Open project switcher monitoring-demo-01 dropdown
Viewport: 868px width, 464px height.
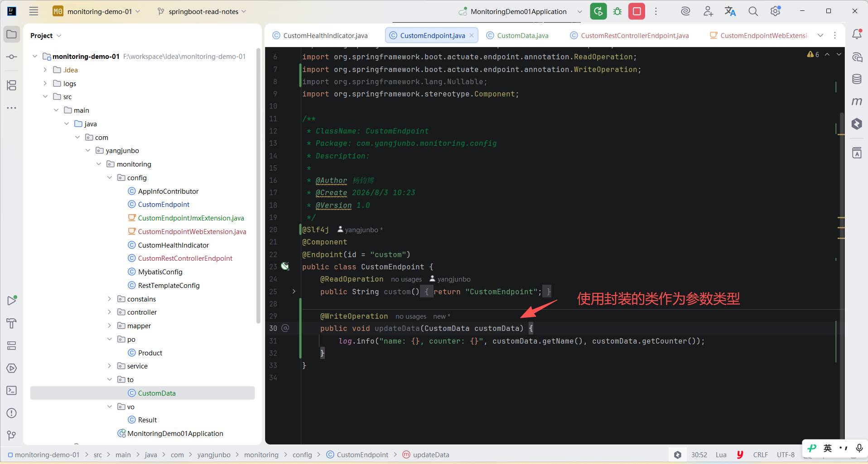coord(96,11)
